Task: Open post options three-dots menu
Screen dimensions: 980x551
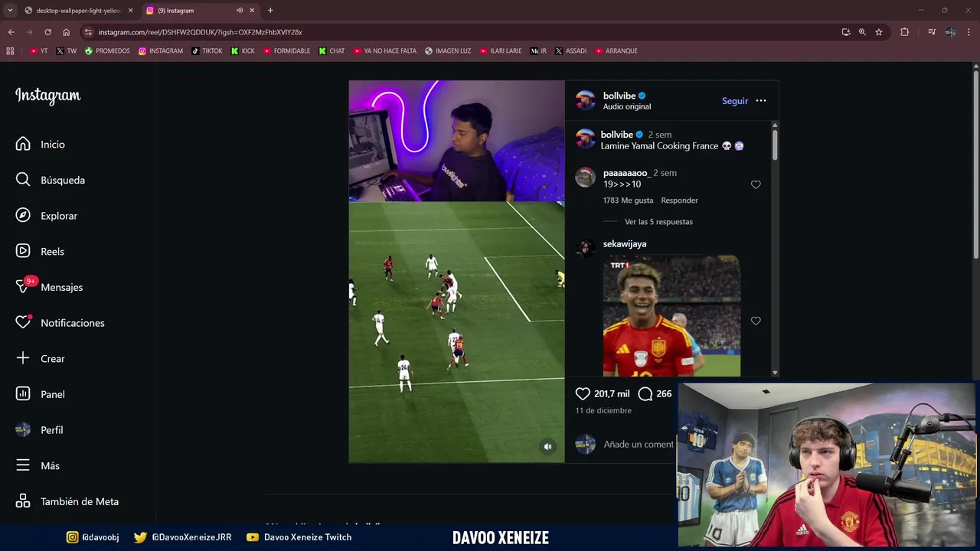Action: [760, 100]
